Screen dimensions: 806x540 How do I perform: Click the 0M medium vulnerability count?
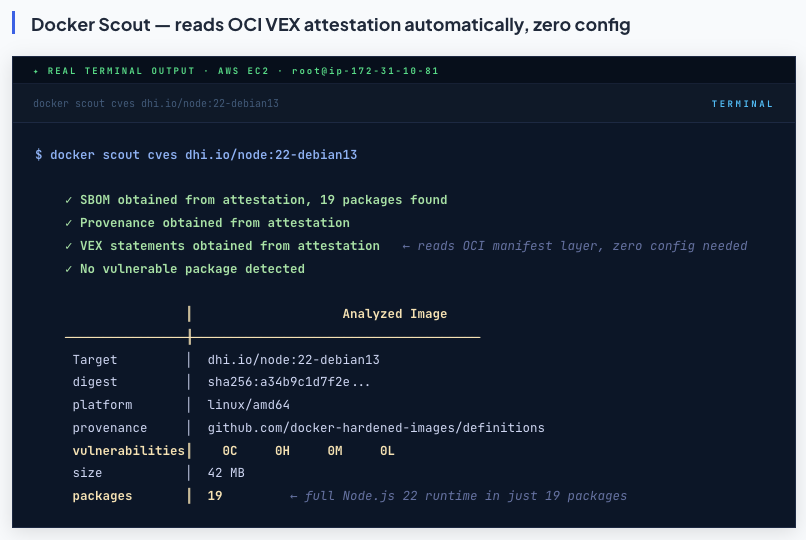coord(335,451)
